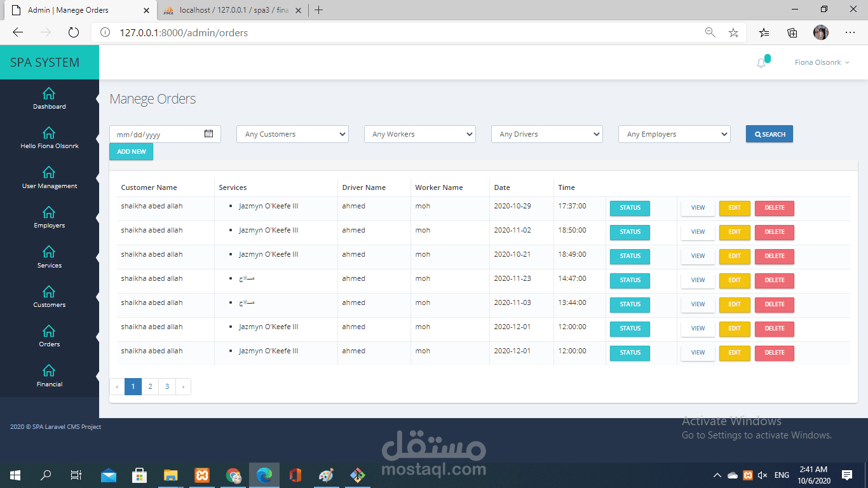Click the zoom magnifier in address bar
This screenshot has height=488, width=868.
[710, 32]
